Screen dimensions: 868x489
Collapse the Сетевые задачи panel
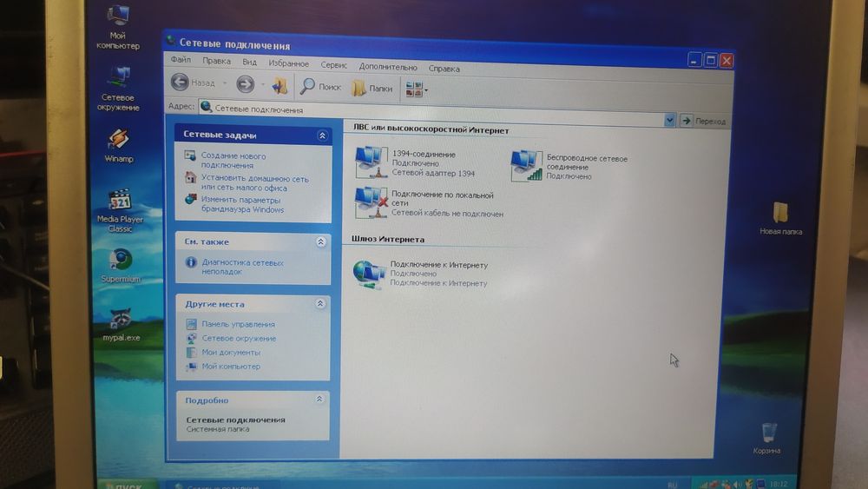click(x=322, y=135)
